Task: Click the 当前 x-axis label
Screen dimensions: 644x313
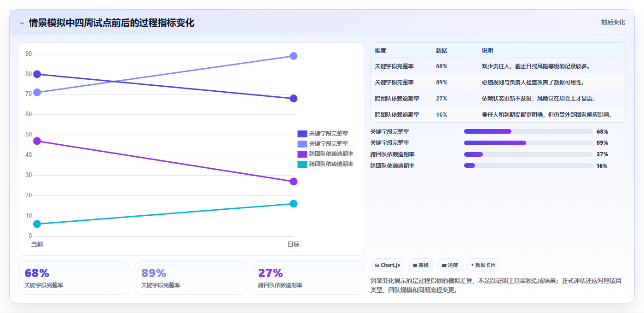Action: (x=37, y=244)
